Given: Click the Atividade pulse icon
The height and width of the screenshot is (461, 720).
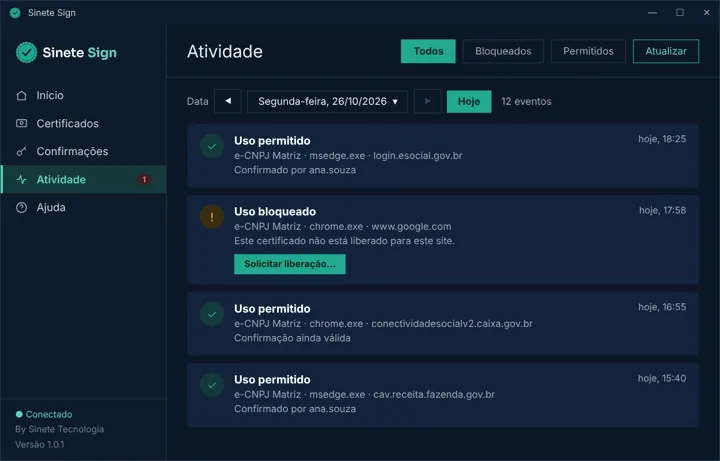Looking at the screenshot, I should click(21, 180).
